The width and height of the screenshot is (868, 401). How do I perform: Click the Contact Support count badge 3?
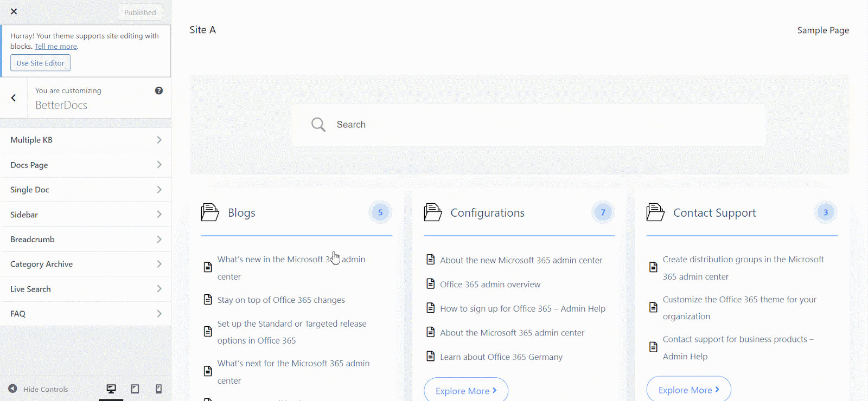coord(826,212)
